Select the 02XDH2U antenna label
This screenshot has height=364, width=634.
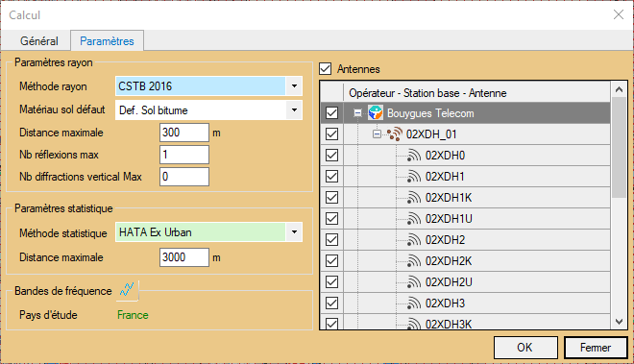pyautogui.click(x=449, y=282)
